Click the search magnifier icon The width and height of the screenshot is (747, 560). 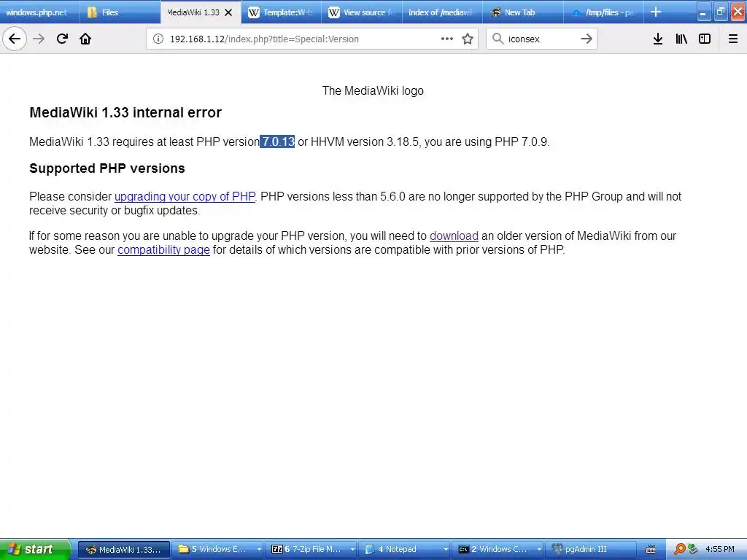(498, 39)
